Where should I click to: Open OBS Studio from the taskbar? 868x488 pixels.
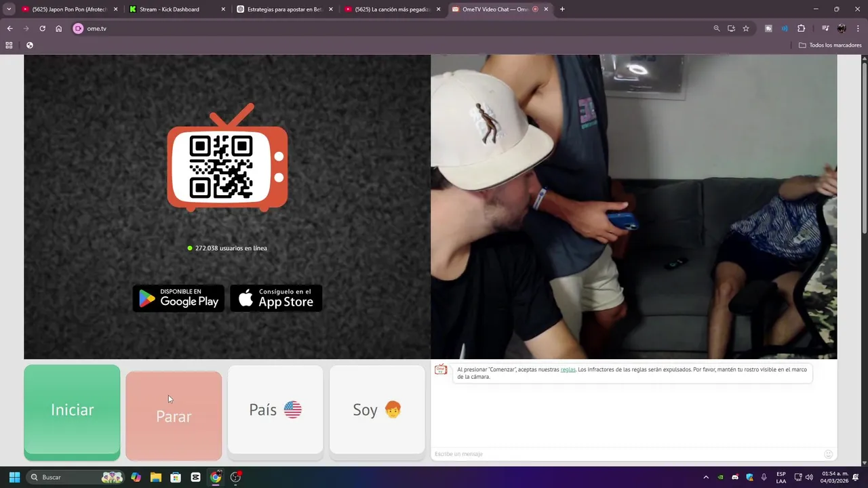[x=236, y=477]
